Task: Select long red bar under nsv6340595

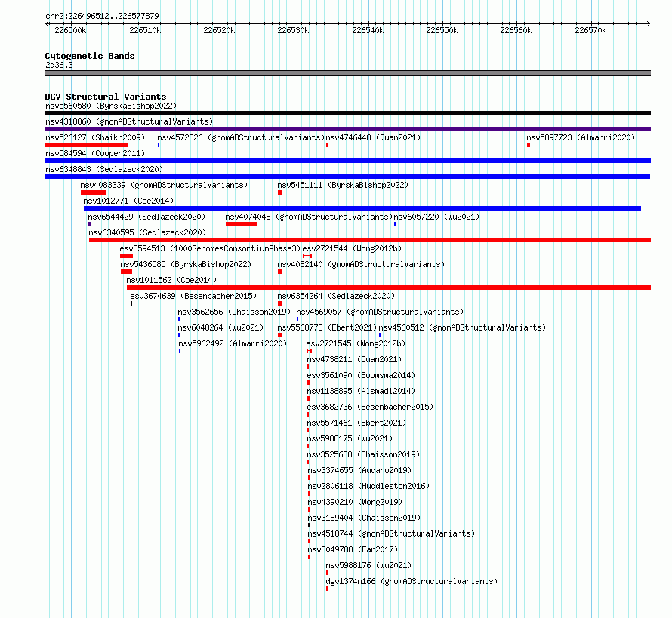Action: 370,240
